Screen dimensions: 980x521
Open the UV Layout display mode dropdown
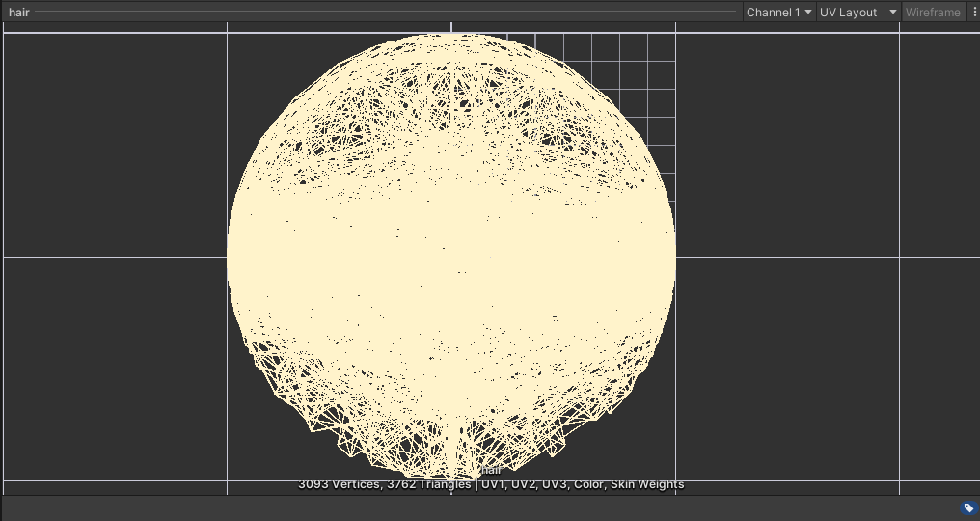pos(858,12)
